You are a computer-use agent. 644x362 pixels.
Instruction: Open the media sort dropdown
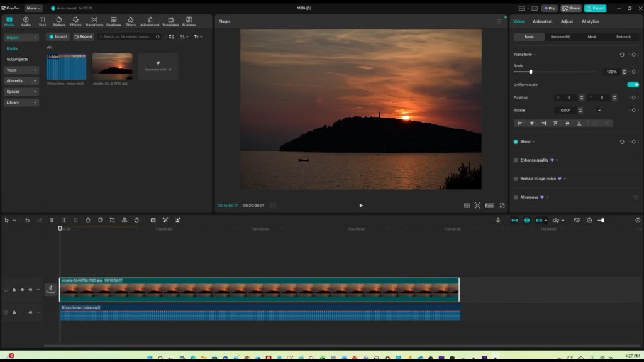[x=184, y=37]
